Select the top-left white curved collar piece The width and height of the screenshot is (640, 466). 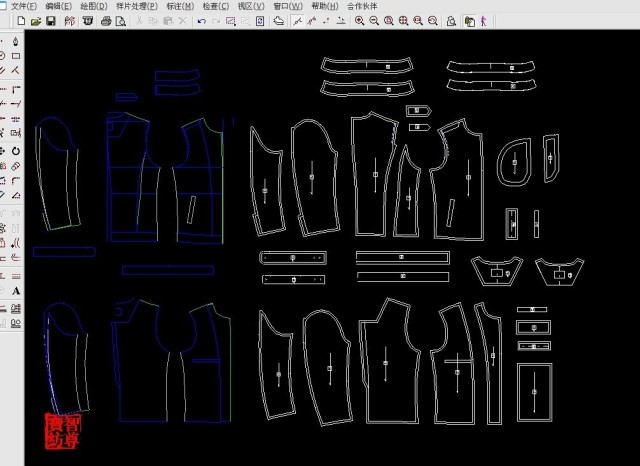tap(368, 63)
